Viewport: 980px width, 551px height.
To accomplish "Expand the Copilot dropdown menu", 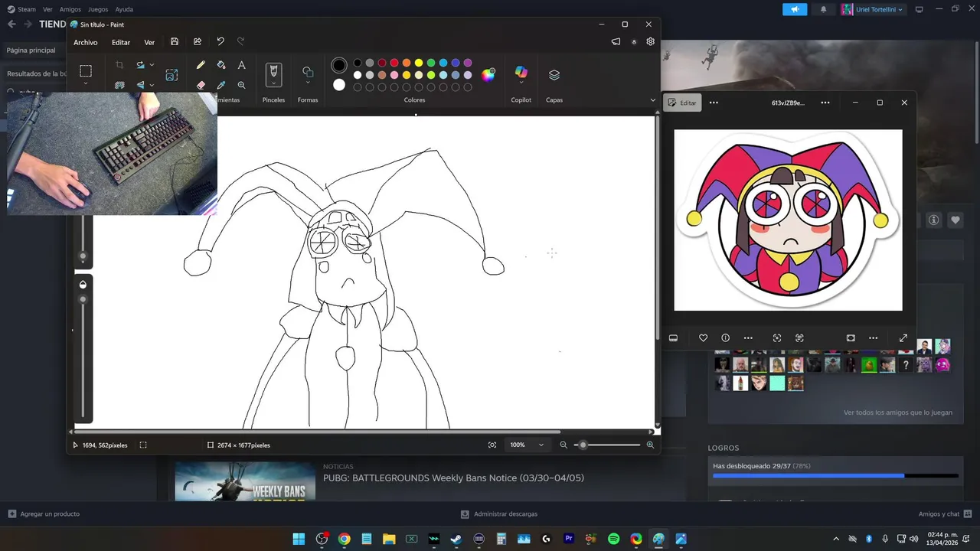I will (x=521, y=83).
